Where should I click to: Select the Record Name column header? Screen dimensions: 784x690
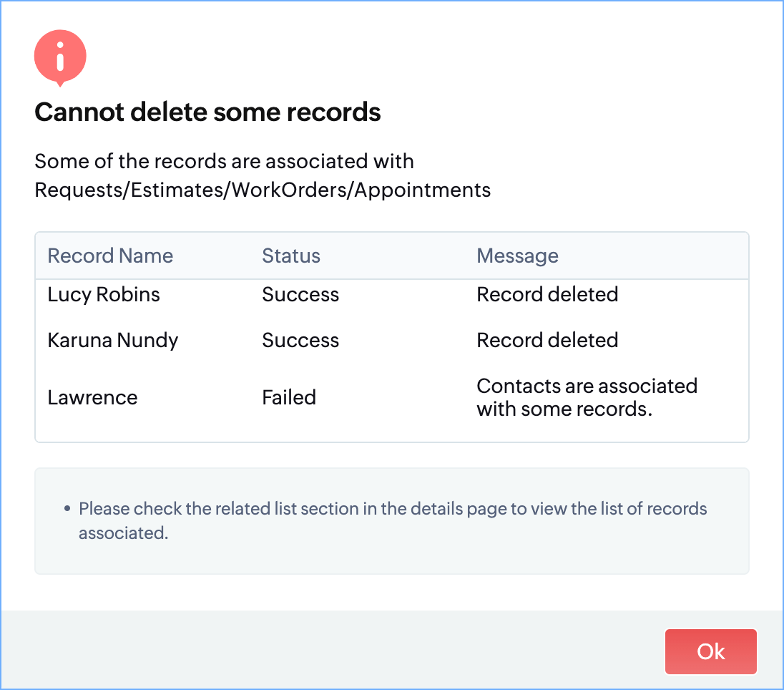point(110,256)
